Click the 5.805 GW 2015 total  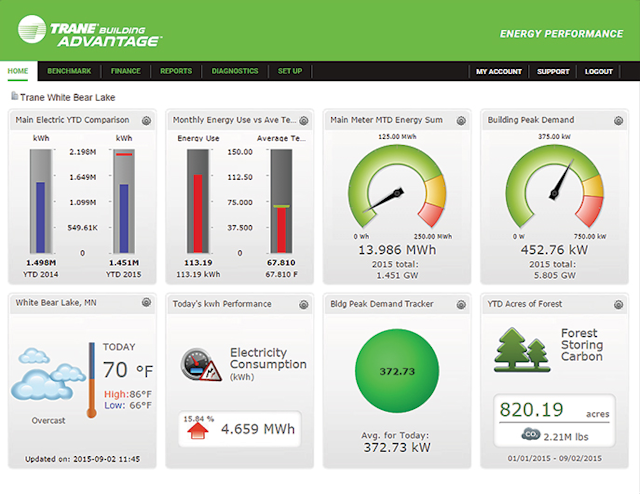point(555,276)
